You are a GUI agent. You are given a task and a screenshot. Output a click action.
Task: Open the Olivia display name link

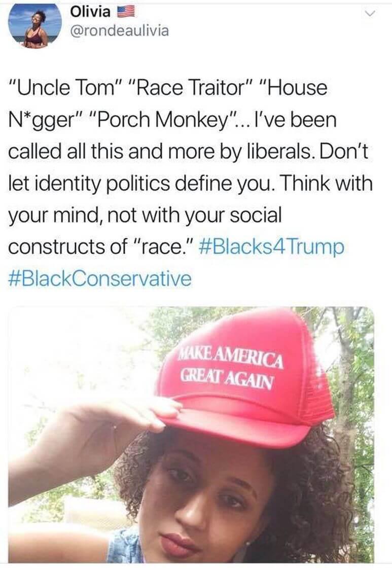point(91,12)
